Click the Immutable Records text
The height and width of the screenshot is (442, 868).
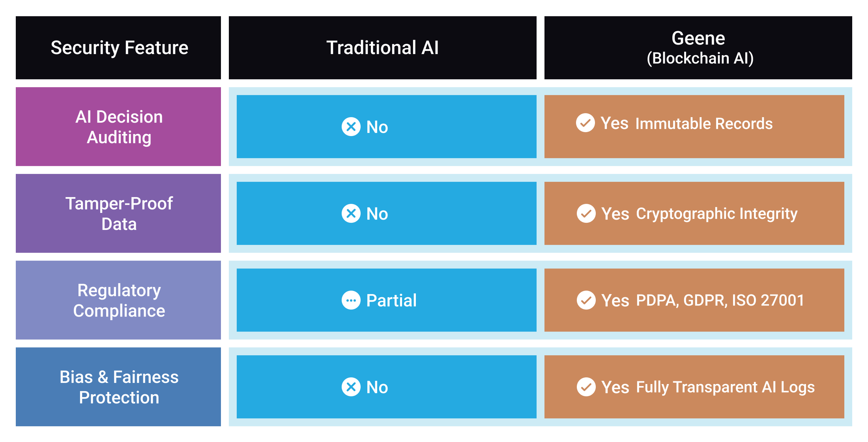click(x=704, y=123)
